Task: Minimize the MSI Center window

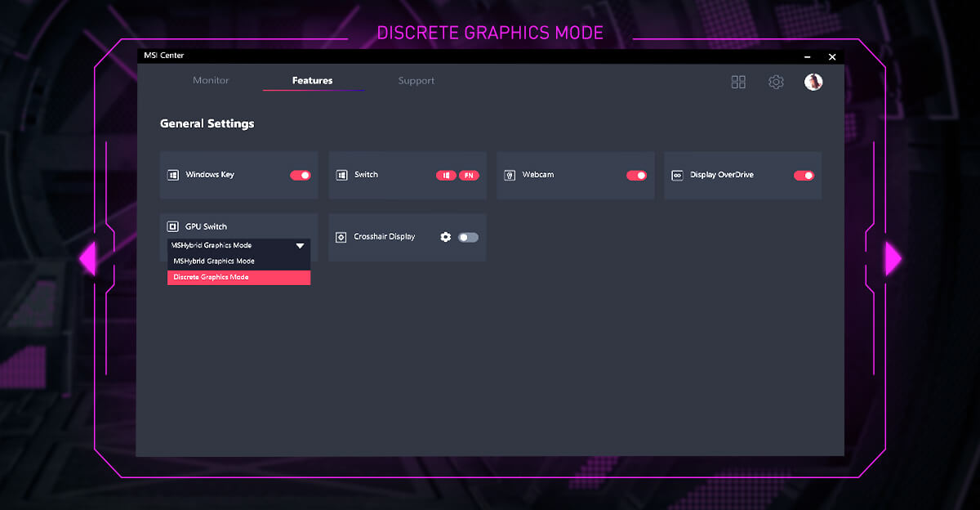Action: click(x=808, y=56)
